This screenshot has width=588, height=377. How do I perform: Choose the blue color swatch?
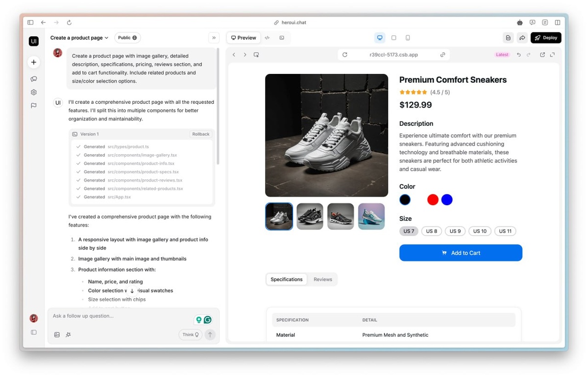pos(447,200)
